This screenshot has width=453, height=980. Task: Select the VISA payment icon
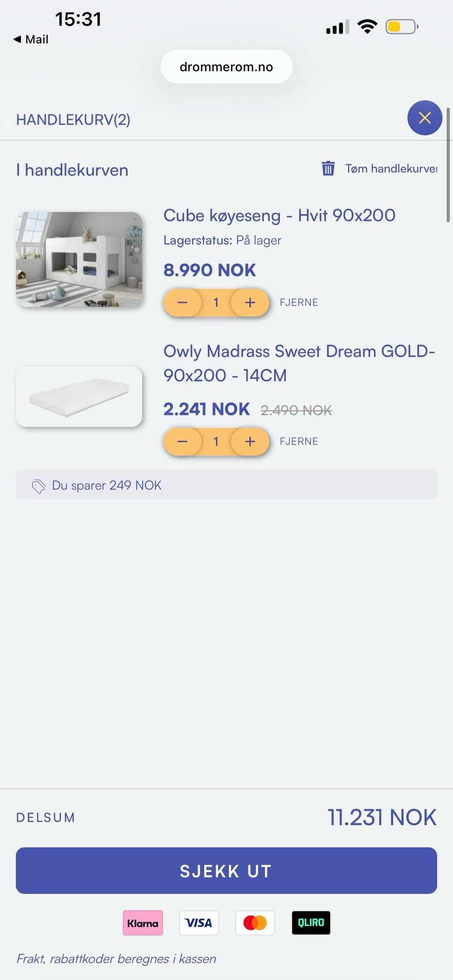(199, 923)
